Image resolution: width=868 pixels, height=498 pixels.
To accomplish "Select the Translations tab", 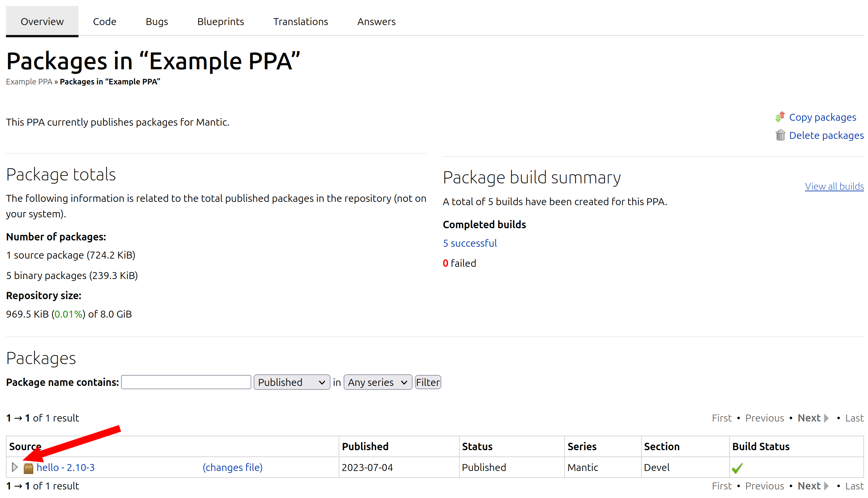I will (x=300, y=21).
